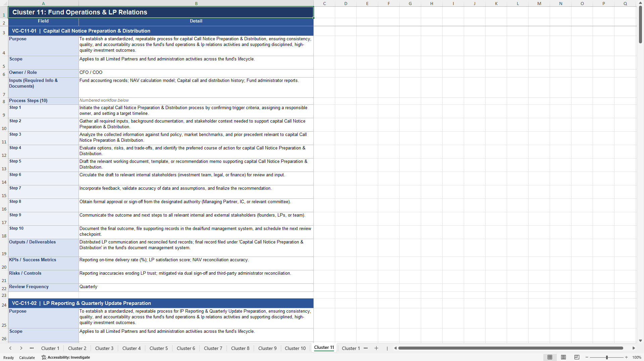Open the Cluster 5 sheet tab
Image resolution: width=644 pixels, height=361 pixels.
coord(159,348)
